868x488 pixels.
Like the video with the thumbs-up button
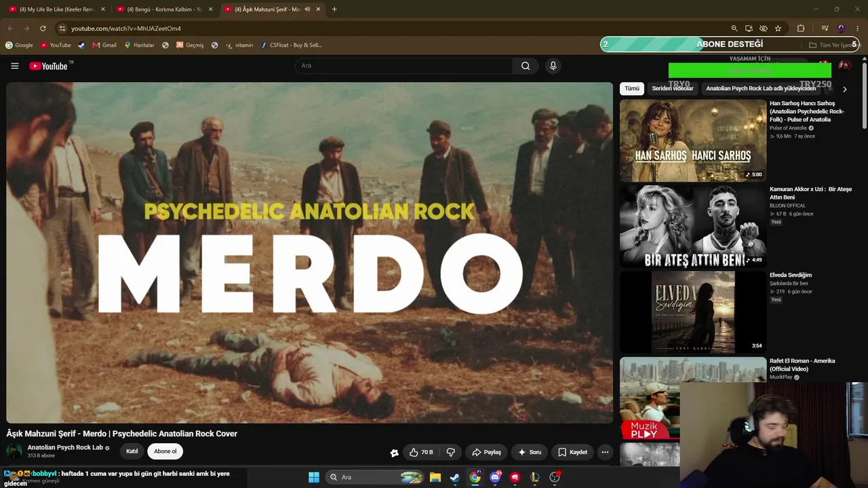pos(421,452)
